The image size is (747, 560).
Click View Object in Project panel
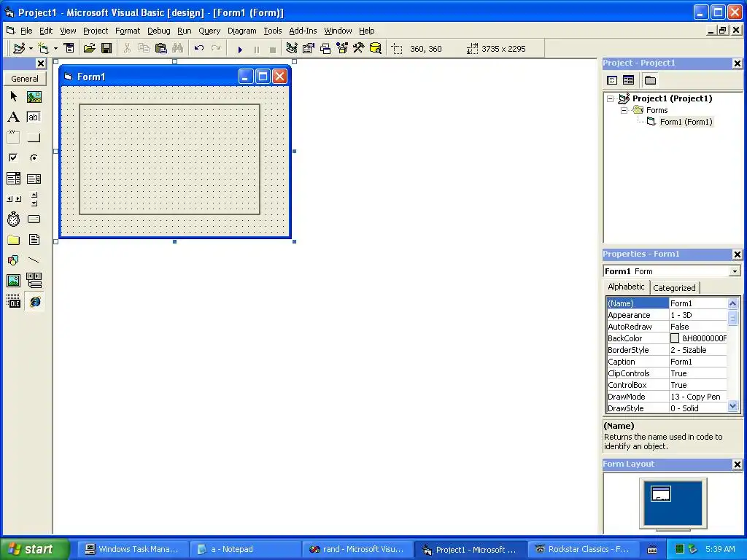tap(628, 80)
